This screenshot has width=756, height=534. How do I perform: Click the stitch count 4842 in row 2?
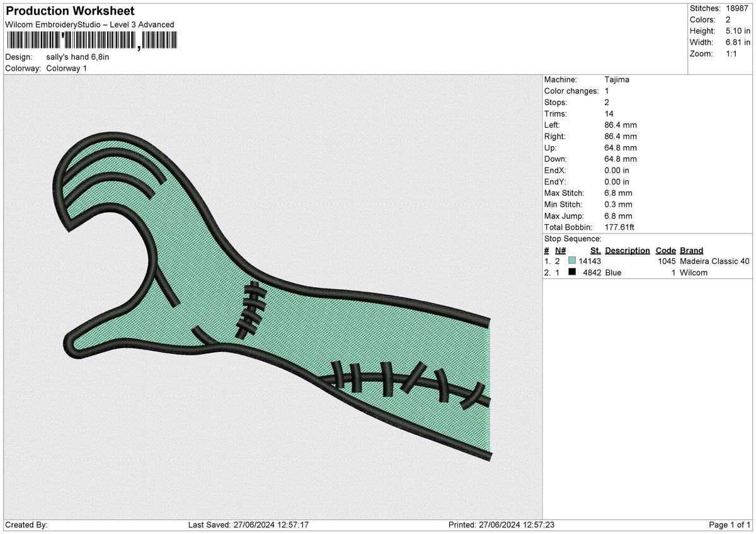pyautogui.click(x=592, y=273)
